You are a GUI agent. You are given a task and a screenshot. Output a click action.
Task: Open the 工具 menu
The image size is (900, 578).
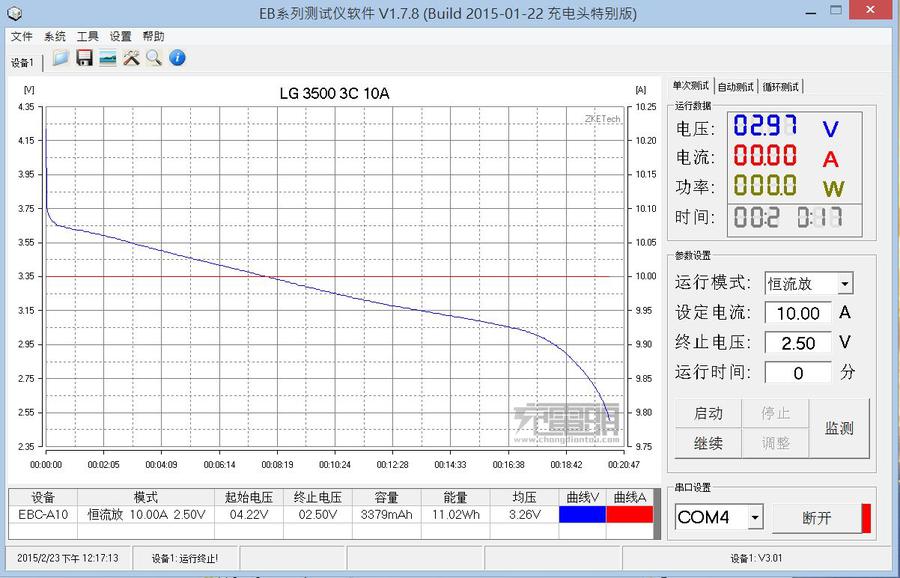pyautogui.click(x=88, y=36)
